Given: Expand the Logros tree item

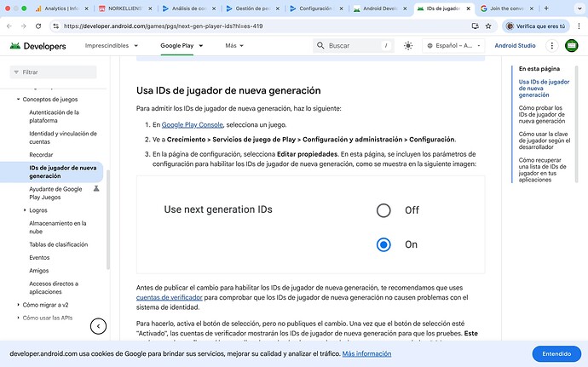Looking at the screenshot, I should point(23,209).
